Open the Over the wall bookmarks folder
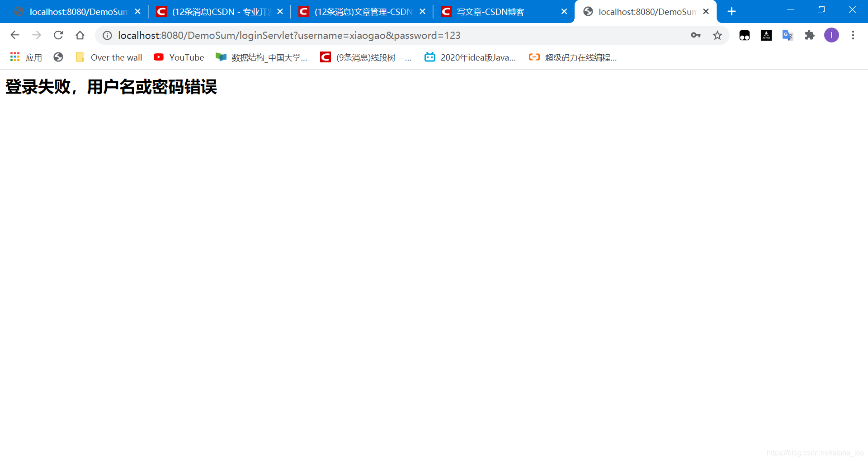 point(108,57)
